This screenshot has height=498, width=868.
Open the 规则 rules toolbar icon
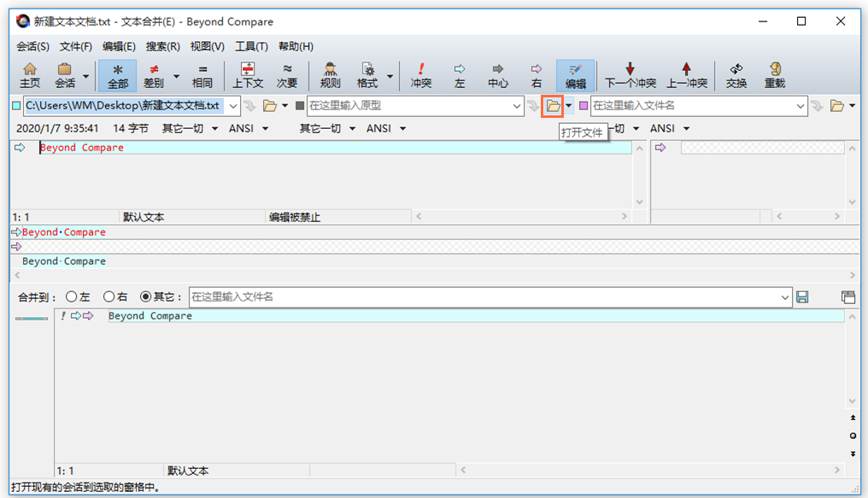click(330, 75)
